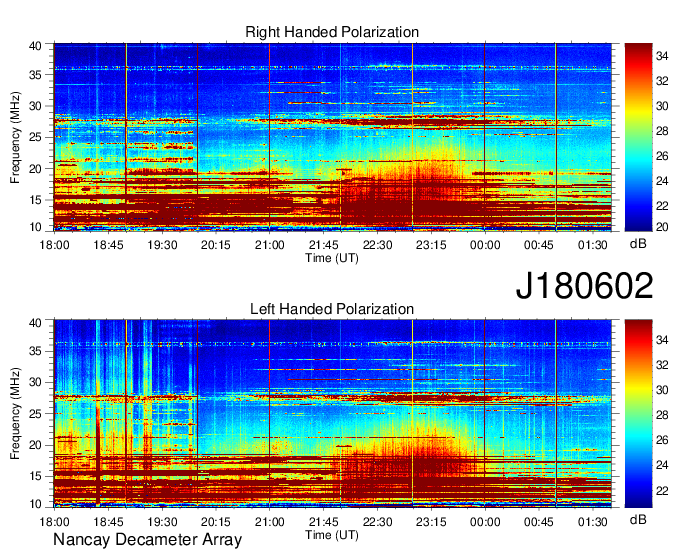Select the J180602 observation label
Viewport: 680px width, 552px height.
[x=584, y=285]
